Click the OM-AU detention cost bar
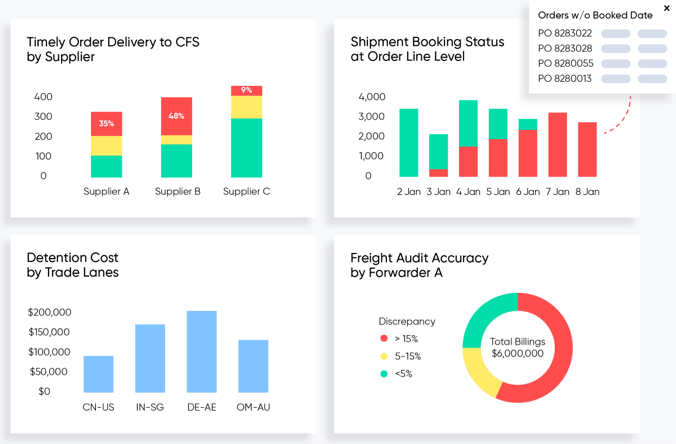This screenshot has width=676, height=444. point(254,366)
